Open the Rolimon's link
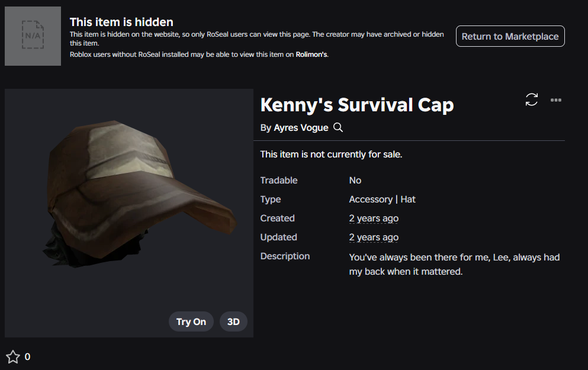This screenshot has width=588, height=370. click(x=311, y=54)
